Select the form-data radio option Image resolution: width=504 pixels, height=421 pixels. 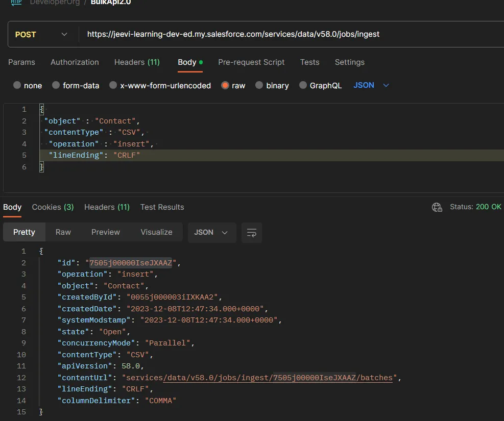[56, 85]
